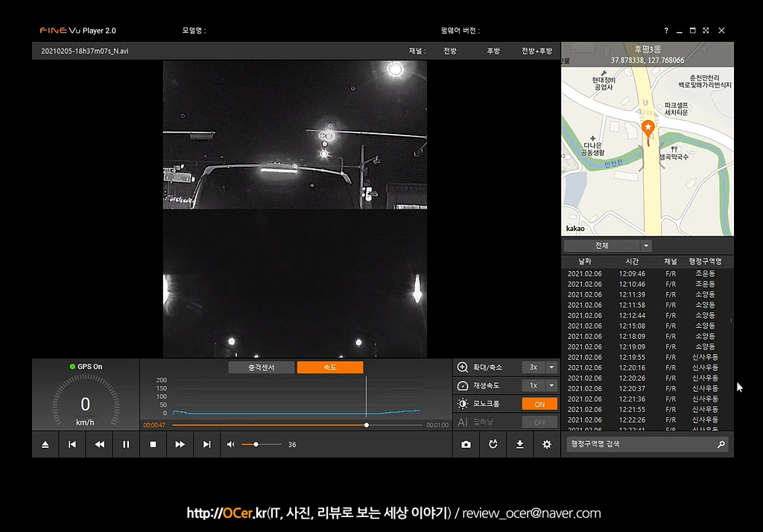
Task: Click the zoom magnifier icon
Action: click(x=463, y=367)
